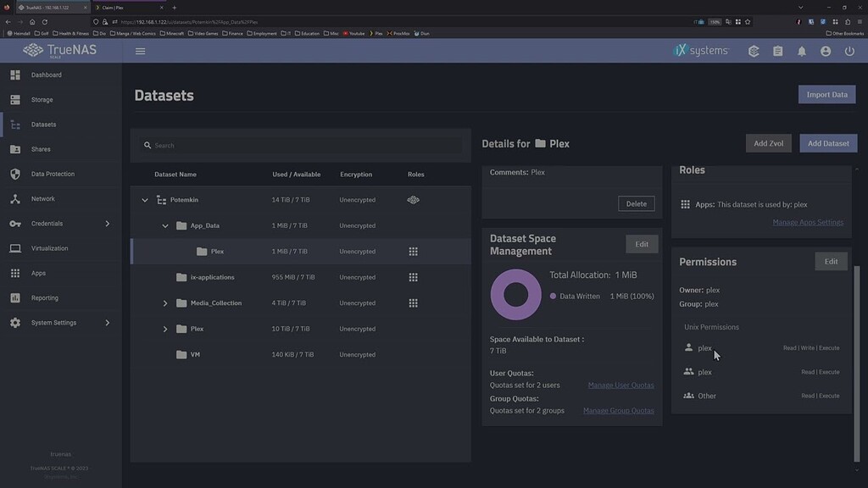Collapse the Potemkin dataset tree

click(144, 199)
